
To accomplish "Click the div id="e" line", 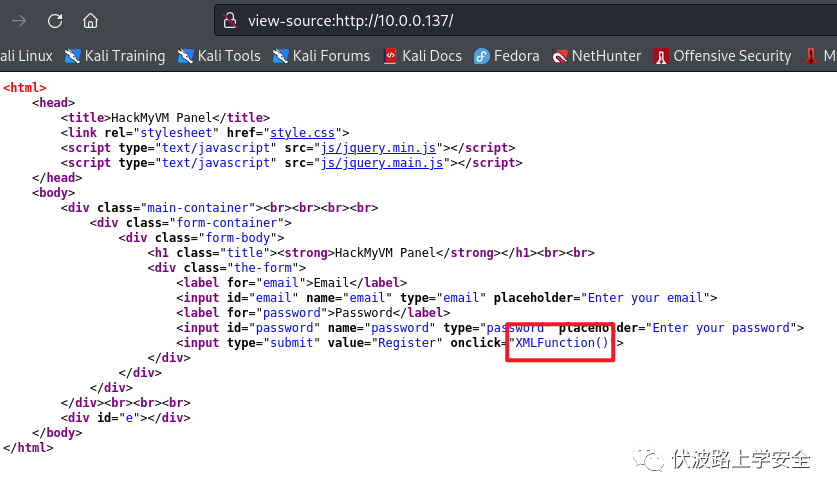I will tap(125, 418).
